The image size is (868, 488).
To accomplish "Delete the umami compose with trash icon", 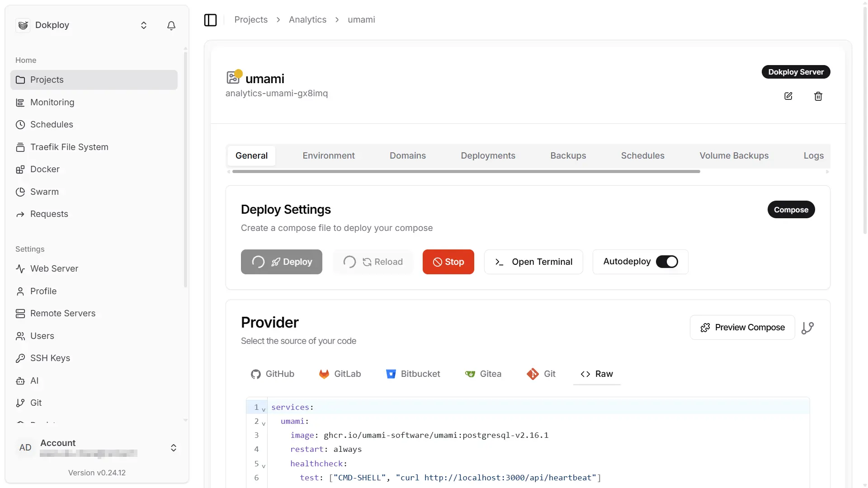I will (x=818, y=96).
